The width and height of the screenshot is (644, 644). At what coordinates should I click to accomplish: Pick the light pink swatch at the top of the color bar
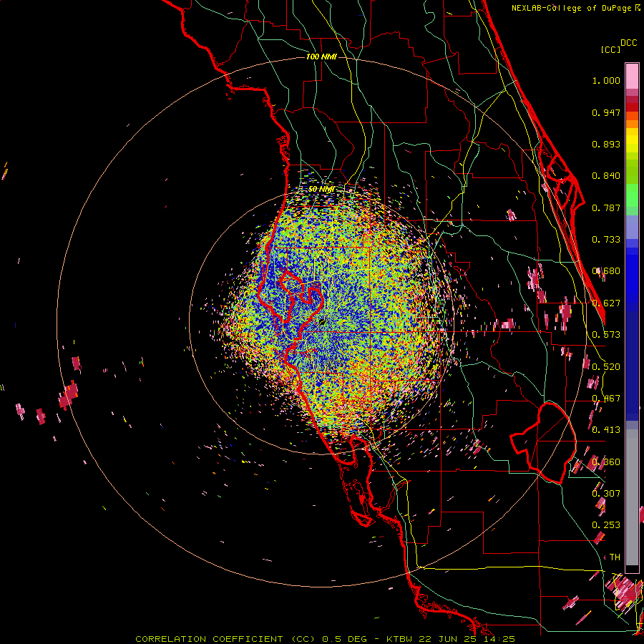(632, 76)
